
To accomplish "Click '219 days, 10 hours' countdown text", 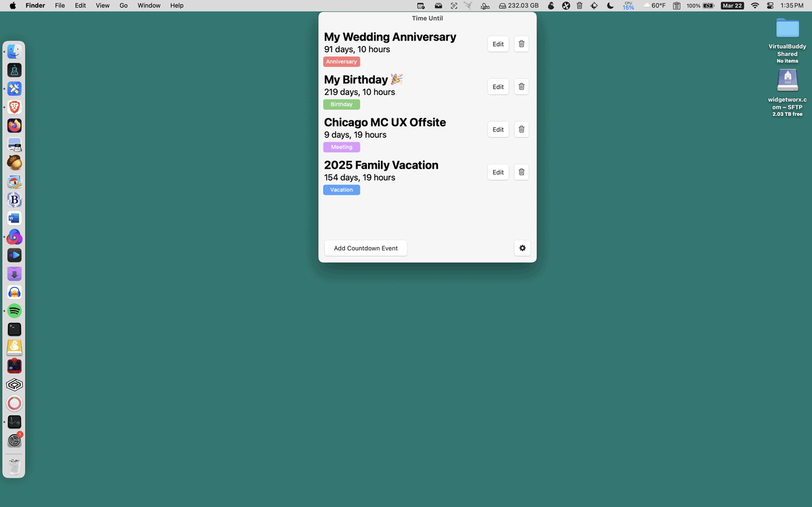I will 359,92.
